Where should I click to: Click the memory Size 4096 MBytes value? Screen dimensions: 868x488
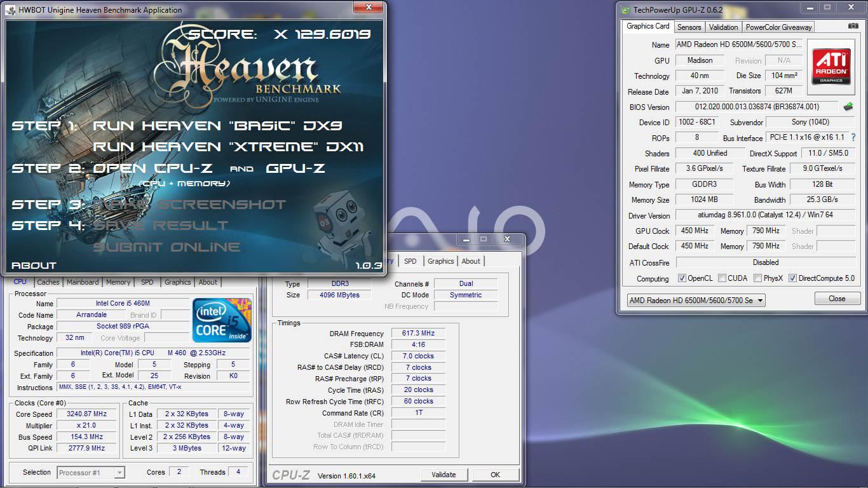point(340,295)
